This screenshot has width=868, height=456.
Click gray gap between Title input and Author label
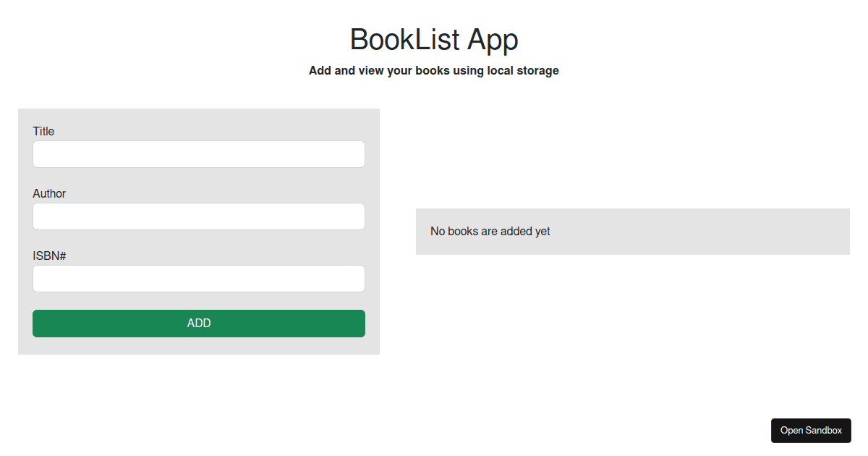(199, 177)
